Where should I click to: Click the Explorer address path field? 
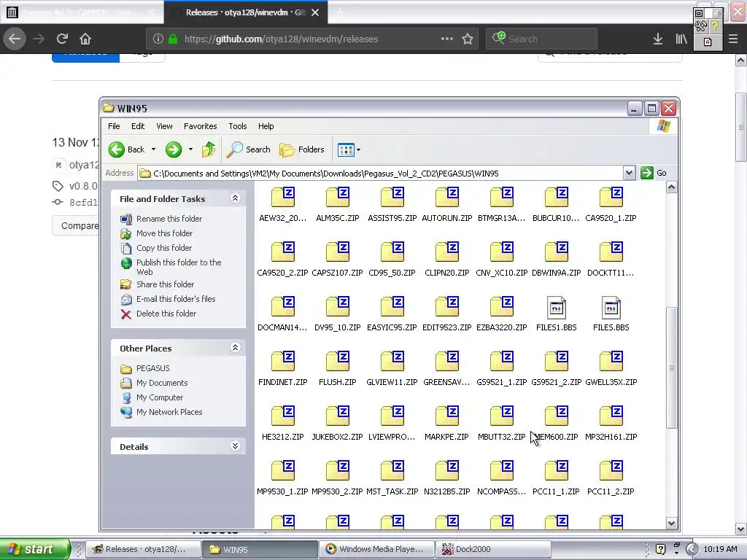(381, 174)
